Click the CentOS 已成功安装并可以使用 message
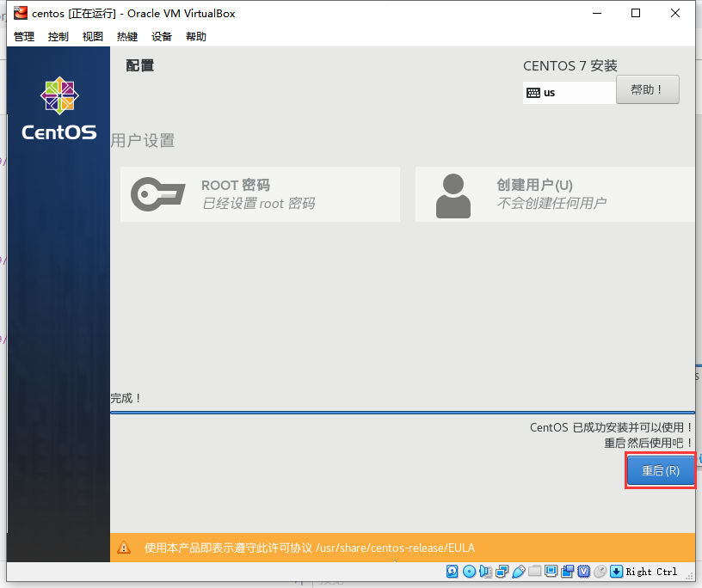Viewport: 702px width, 588px height. click(x=611, y=427)
